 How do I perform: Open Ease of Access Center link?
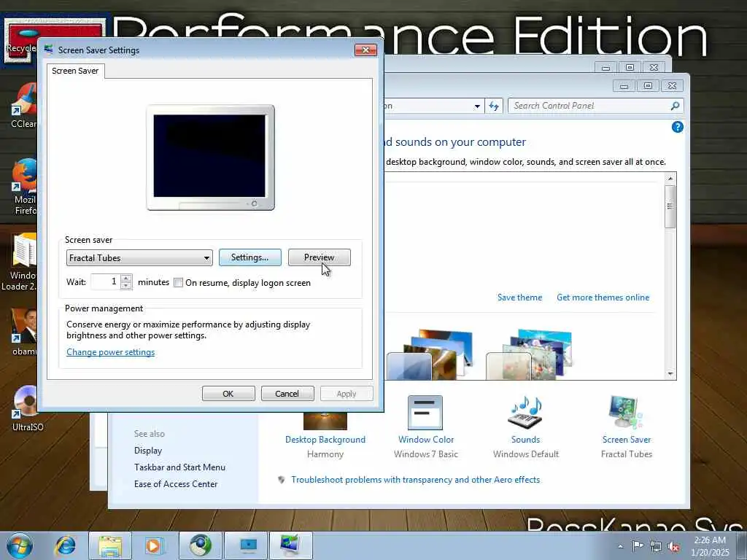click(176, 484)
